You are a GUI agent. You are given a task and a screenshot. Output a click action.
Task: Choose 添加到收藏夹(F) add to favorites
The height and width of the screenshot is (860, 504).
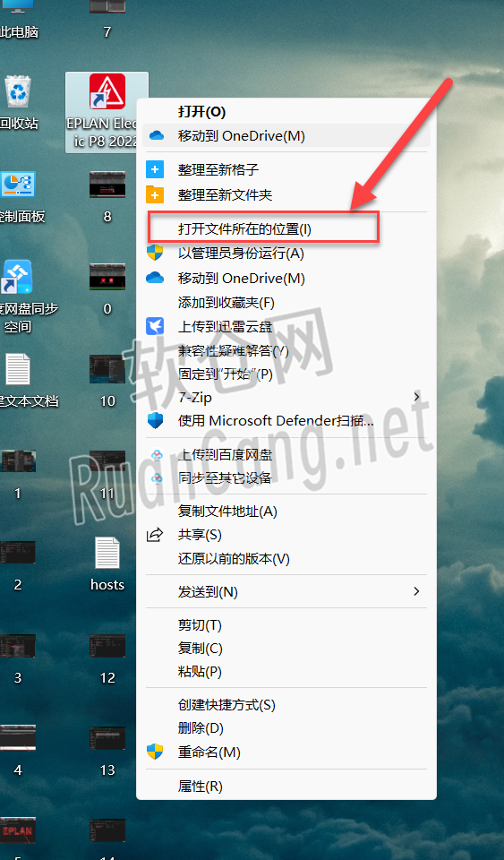coord(286,302)
